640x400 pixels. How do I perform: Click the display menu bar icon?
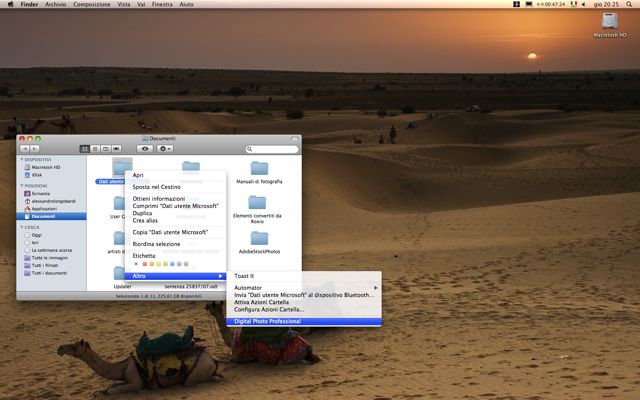point(529,4)
